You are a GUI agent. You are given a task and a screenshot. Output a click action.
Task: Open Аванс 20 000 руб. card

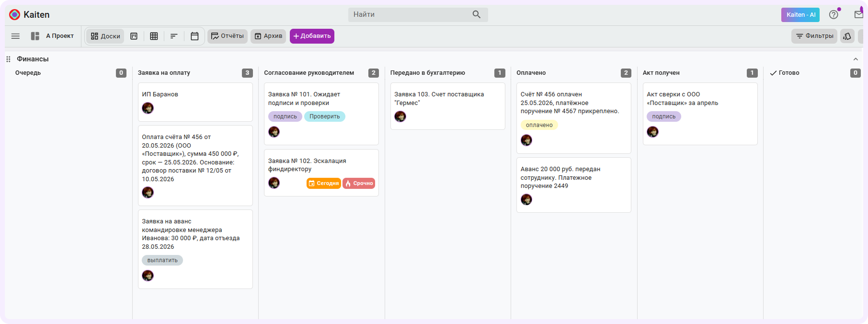tap(574, 185)
